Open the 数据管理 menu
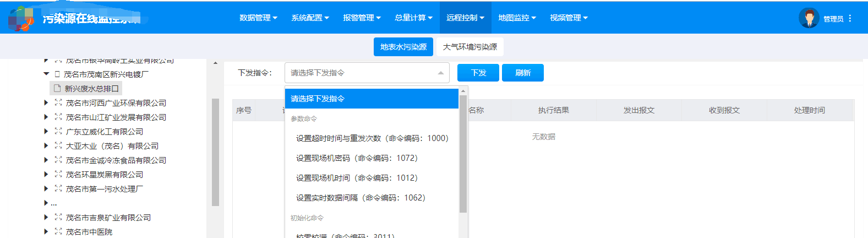The height and width of the screenshot is (238, 868). (x=258, y=18)
